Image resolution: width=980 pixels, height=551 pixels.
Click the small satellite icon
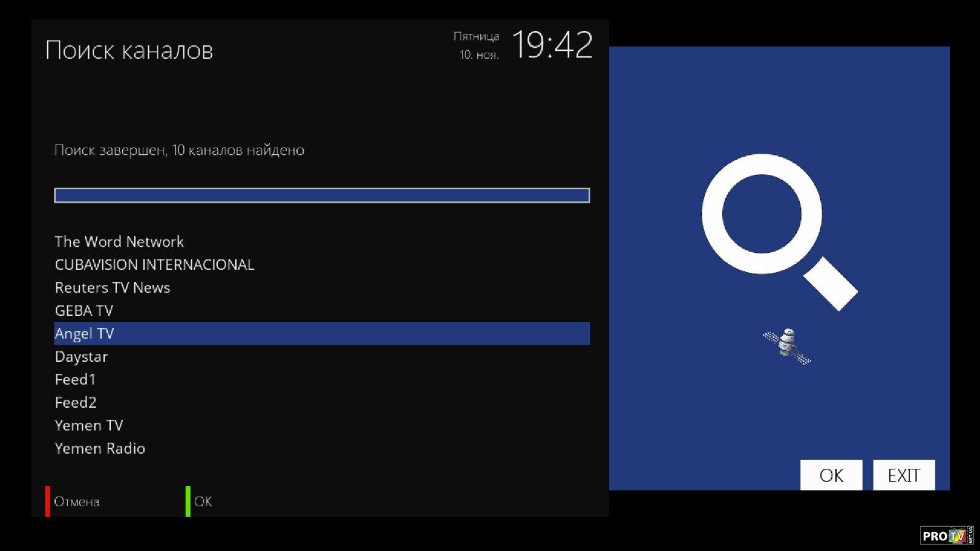(787, 346)
